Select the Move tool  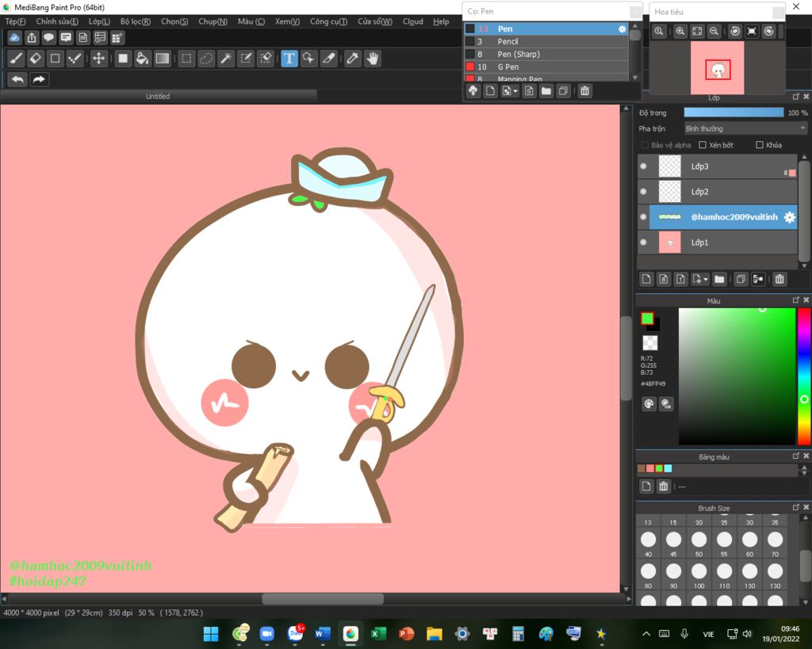98,59
